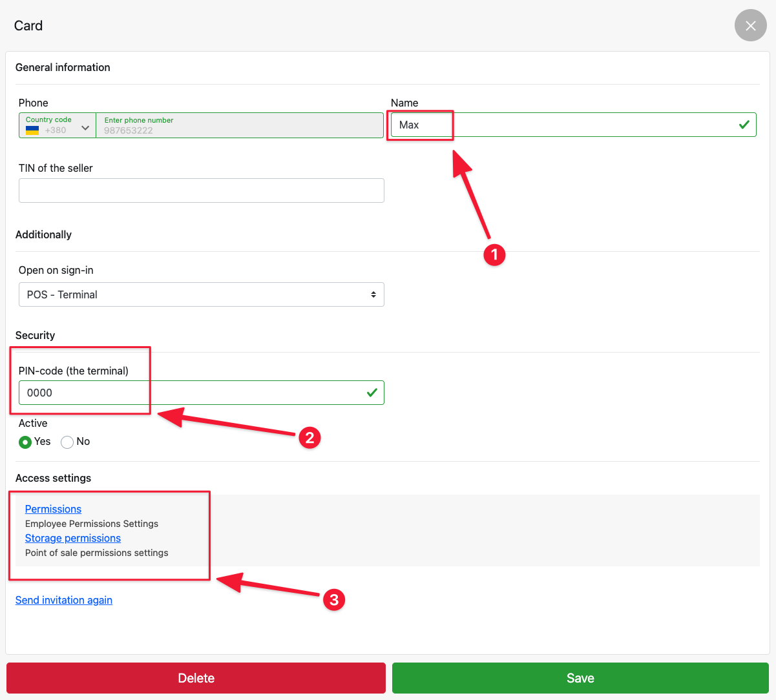This screenshot has height=700, width=776.
Task: Open the Storage permissions link
Action: pos(73,538)
